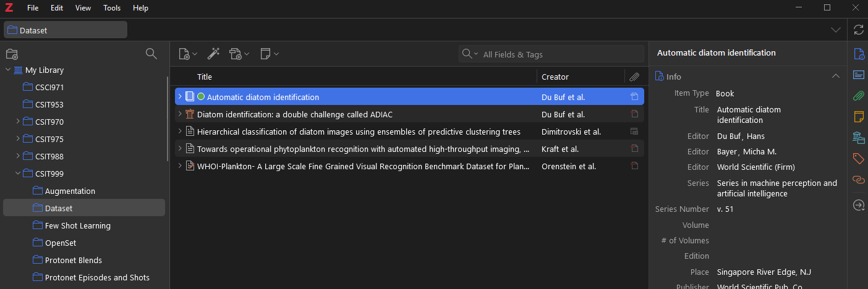Click attachment icon in Automatic diatom identification row
The height and width of the screenshot is (289, 868).
634,97
